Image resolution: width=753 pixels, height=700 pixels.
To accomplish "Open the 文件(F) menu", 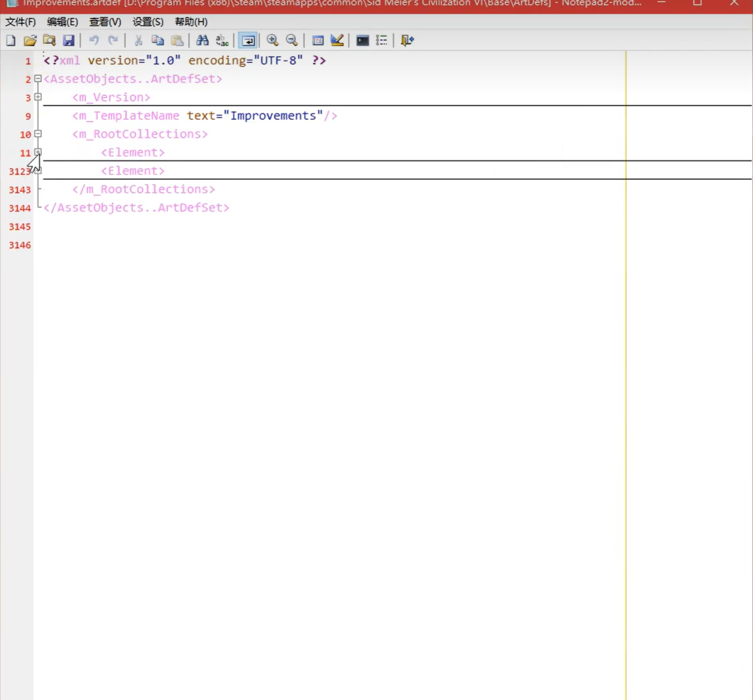I will click(20, 22).
